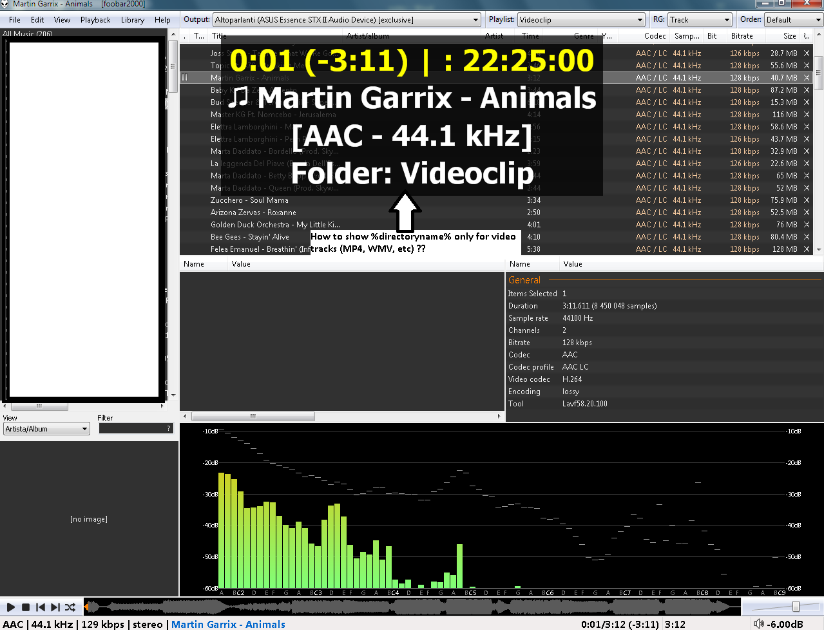Sort playlist by Bitrate column header
Screen dimensions: 824x644
point(742,36)
